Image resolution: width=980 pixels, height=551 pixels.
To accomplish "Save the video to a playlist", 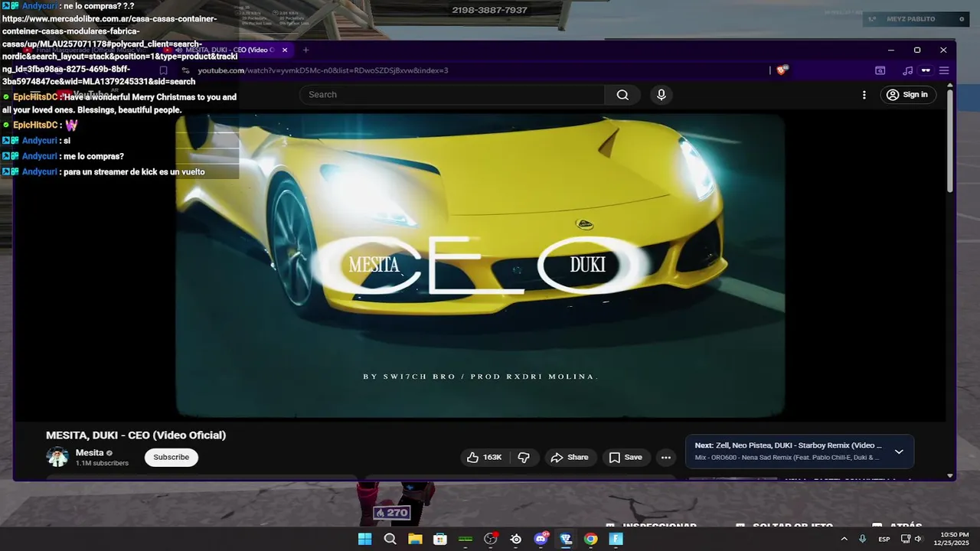I will [x=626, y=458].
